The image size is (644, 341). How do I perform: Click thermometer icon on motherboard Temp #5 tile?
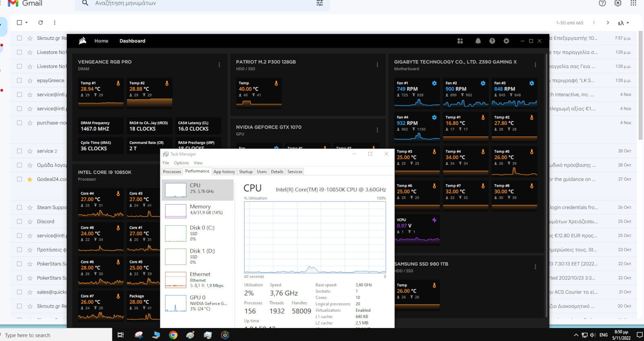coord(532,152)
